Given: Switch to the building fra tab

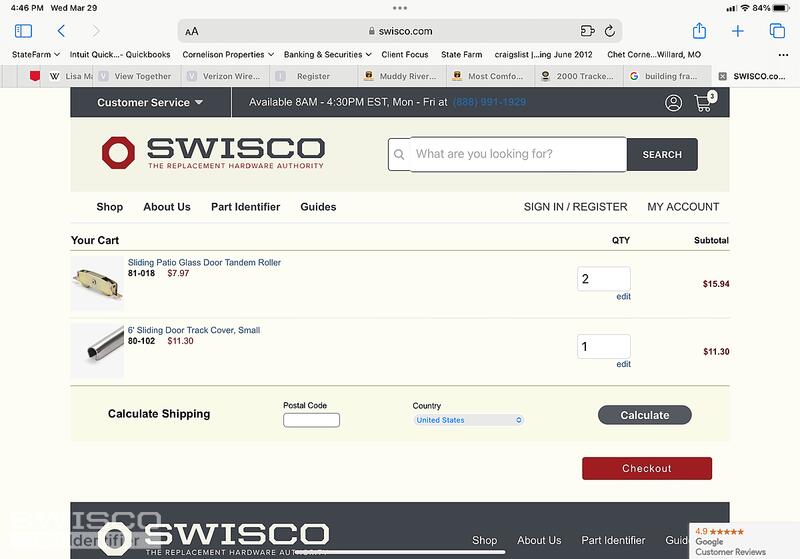Looking at the screenshot, I should [667, 76].
